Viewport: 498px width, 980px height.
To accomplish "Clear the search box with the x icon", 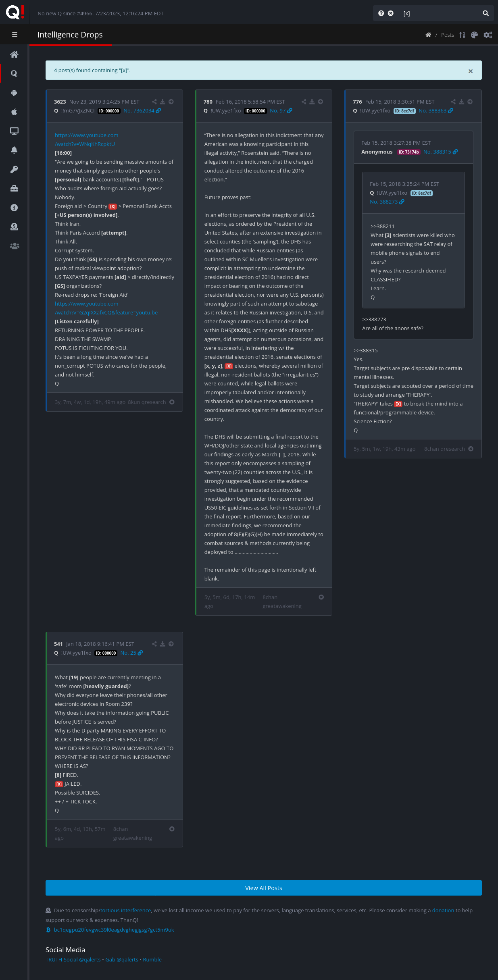I will click(x=391, y=13).
